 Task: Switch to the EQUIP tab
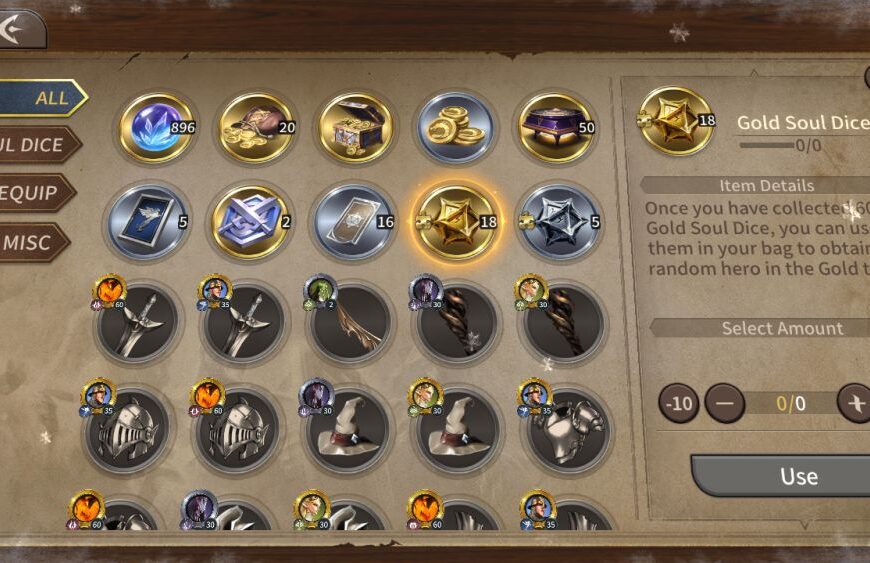36,193
